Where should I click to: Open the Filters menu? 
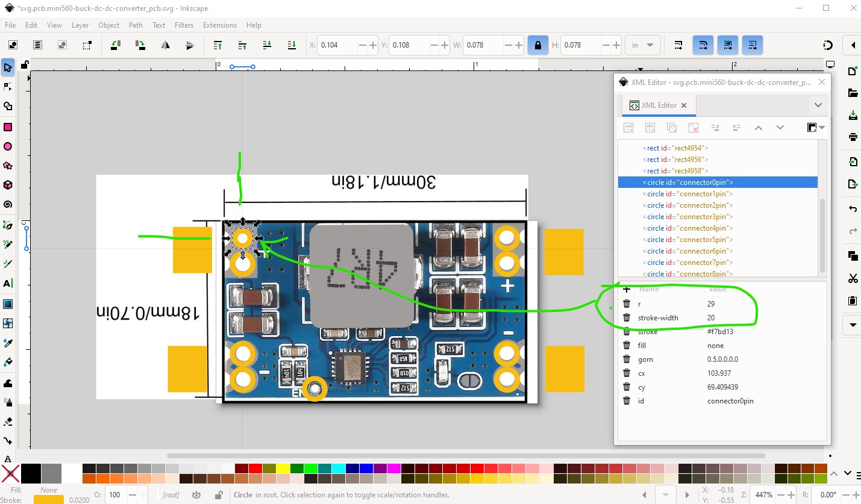184,25
